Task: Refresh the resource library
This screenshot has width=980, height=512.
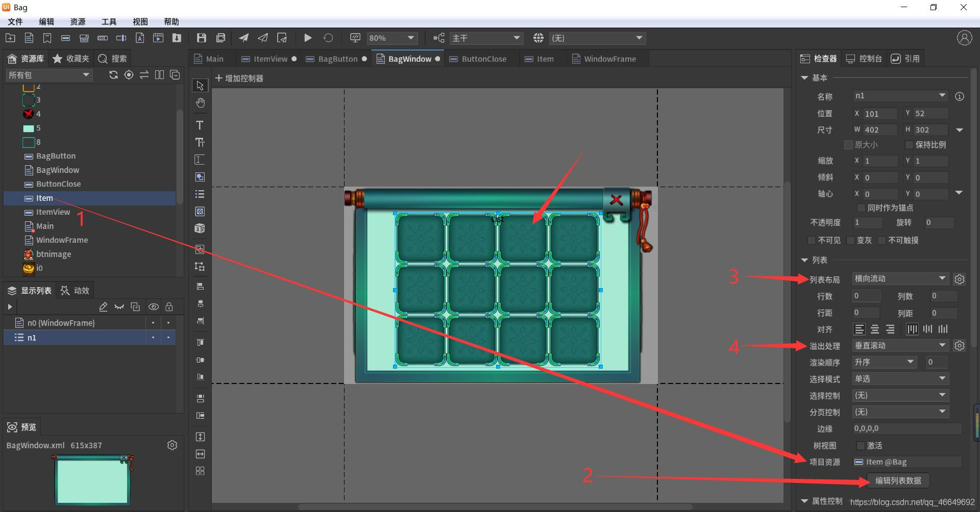Action: point(113,75)
